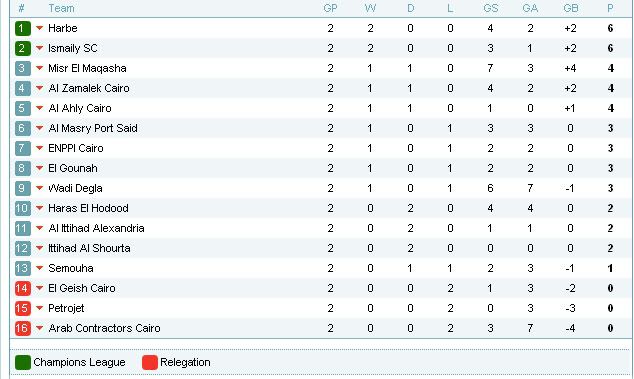Click the green rank 2 badge for Ismaily SC
The width and height of the screenshot is (634, 379).
(x=23, y=49)
